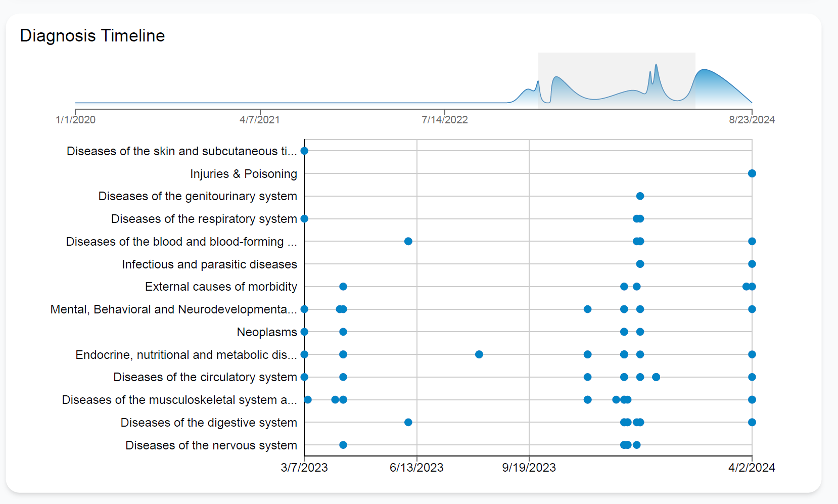
Task: Click the 9/19/2023 axis date label
Action: click(x=529, y=468)
